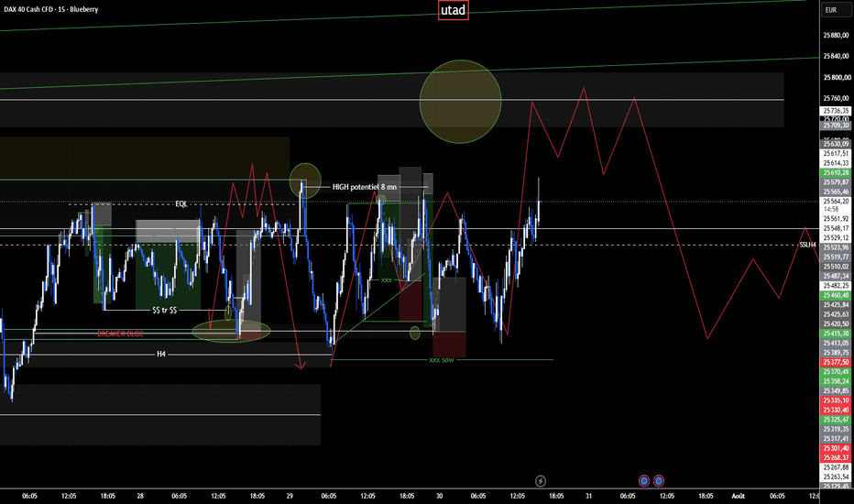Click date label 31 on time axis
Viewport: 854px width, 504px height.
tap(589, 496)
